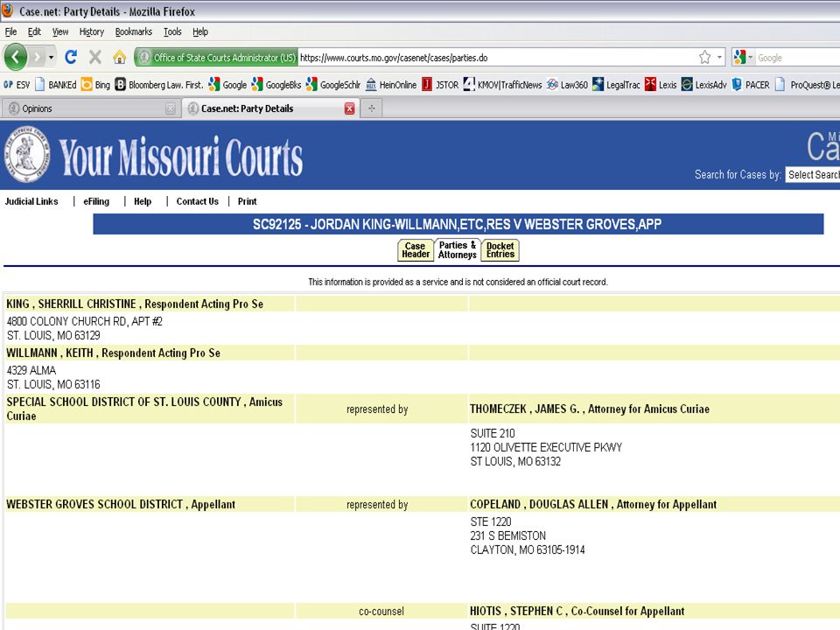This screenshot has height=630, width=840.
Task: Open the back/forward history dropdown arrow
Action: point(51,58)
